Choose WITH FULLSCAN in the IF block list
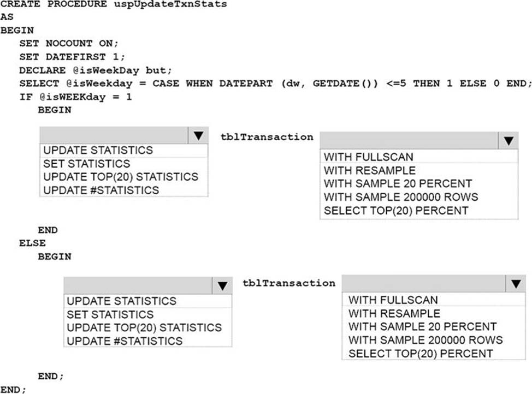This screenshot has height=394, width=532. point(369,157)
